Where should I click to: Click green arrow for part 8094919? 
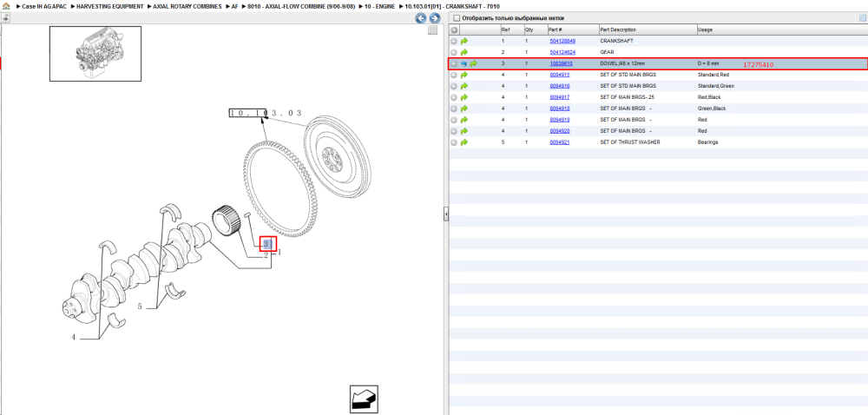click(464, 120)
